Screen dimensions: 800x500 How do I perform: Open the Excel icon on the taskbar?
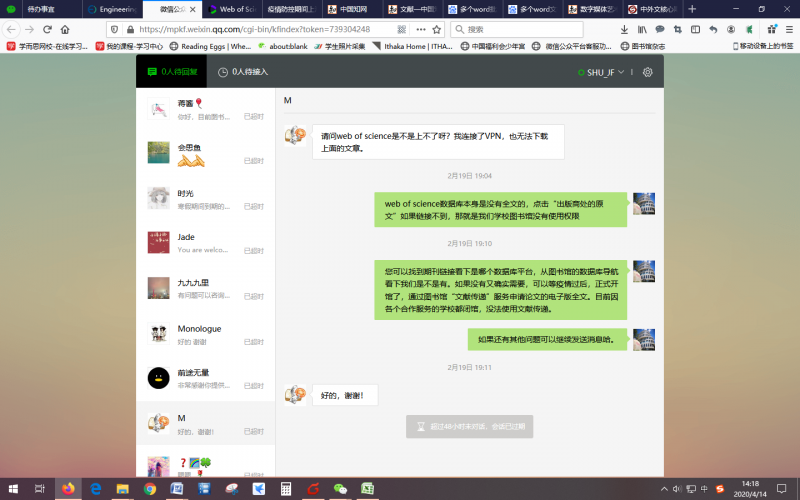(367, 489)
